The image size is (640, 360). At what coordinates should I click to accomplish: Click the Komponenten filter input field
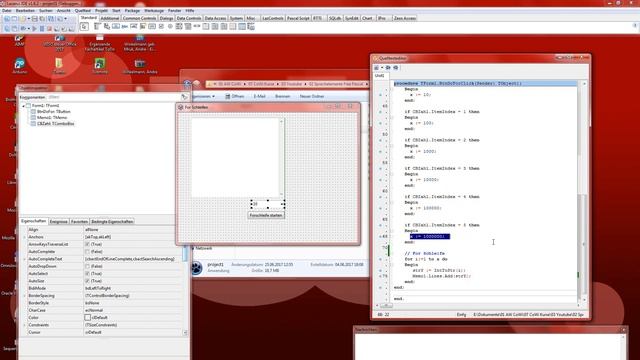[x=114, y=97]
